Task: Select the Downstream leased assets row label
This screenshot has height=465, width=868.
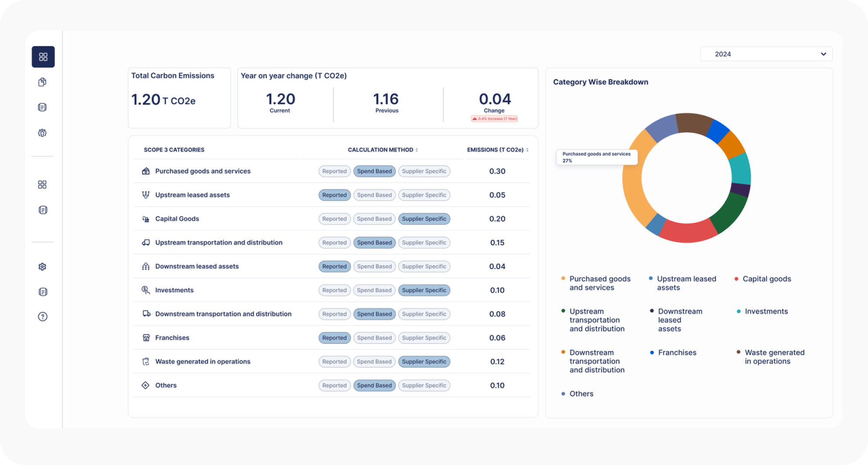Action: point(197,266)
